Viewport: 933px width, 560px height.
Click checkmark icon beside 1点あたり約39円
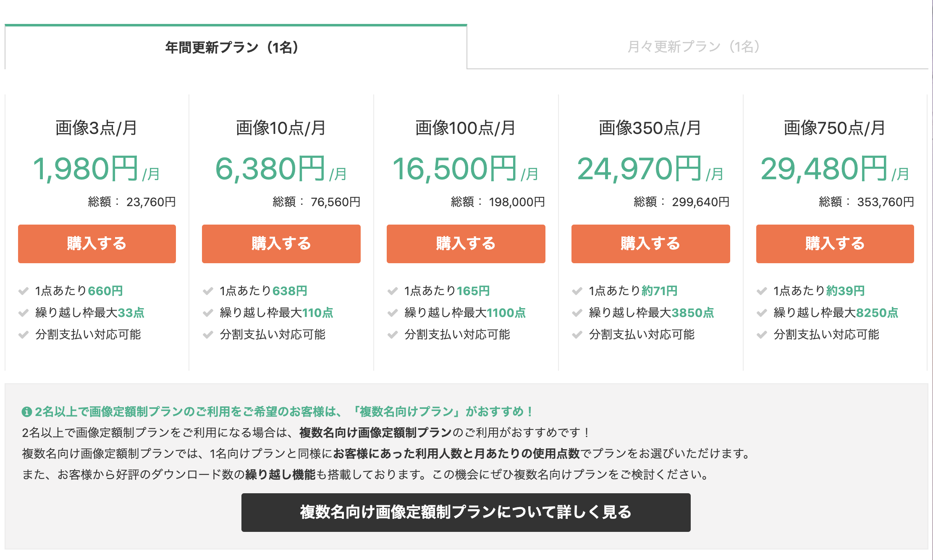pos(762,291)
